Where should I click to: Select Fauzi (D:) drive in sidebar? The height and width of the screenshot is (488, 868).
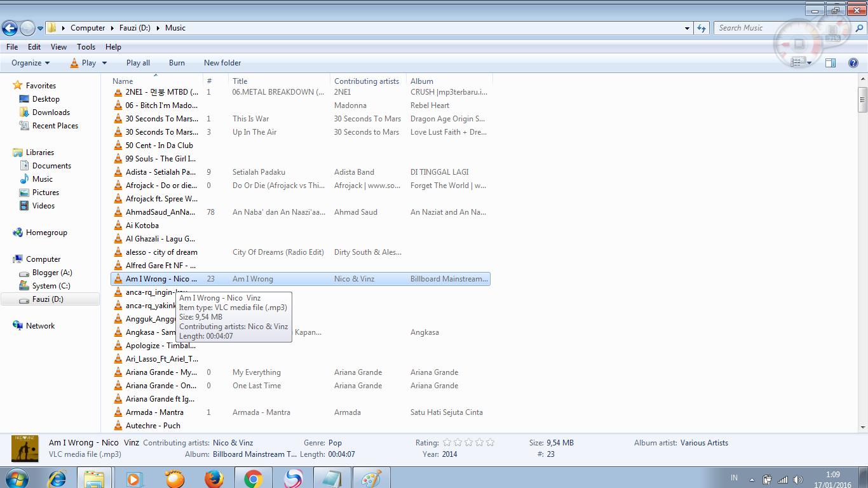tap(50, 299)
